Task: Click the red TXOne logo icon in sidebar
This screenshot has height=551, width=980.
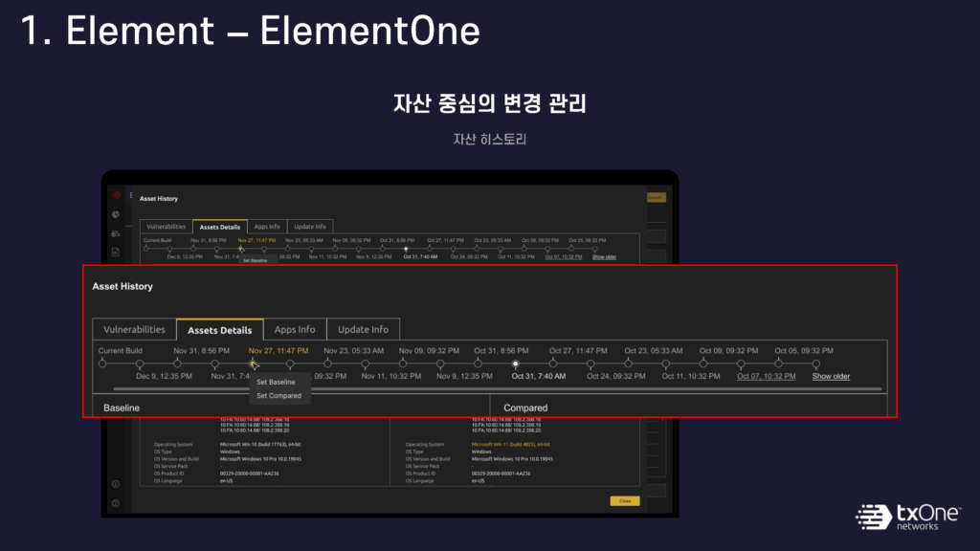Action: click(116, 195)
